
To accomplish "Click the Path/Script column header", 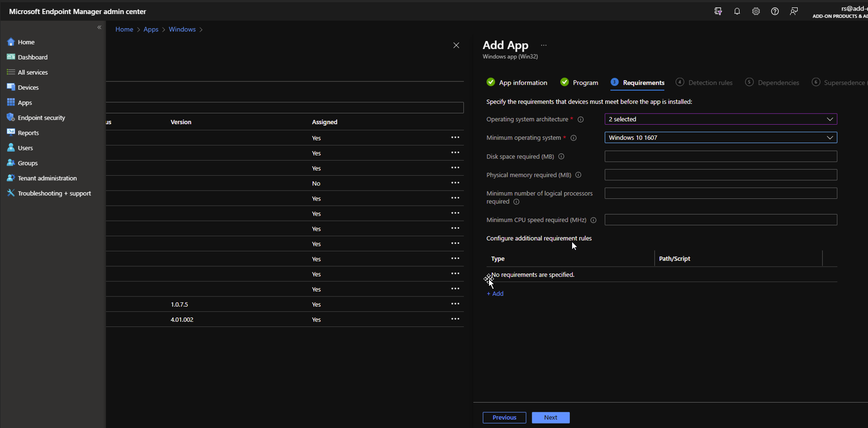I will click(x=675, y=259).
